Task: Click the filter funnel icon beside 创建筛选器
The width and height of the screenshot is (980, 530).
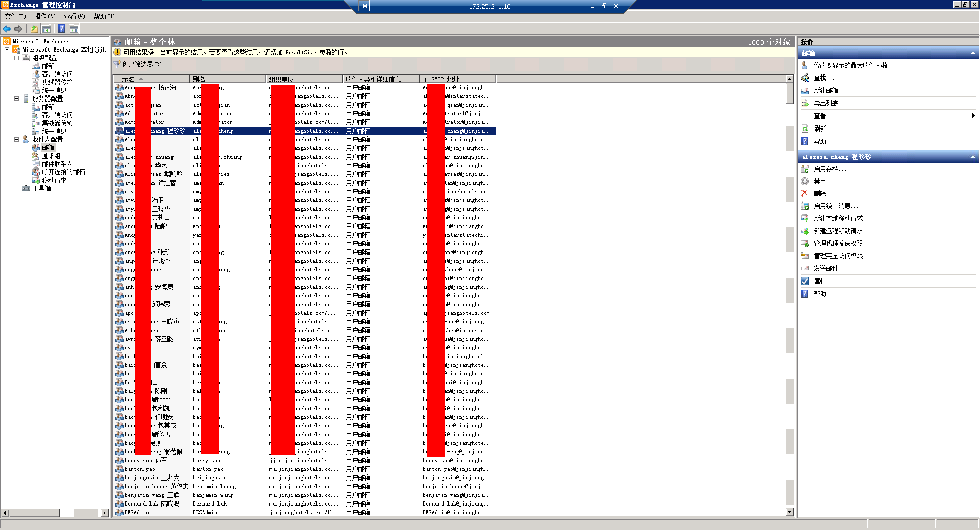Action: 117,64
